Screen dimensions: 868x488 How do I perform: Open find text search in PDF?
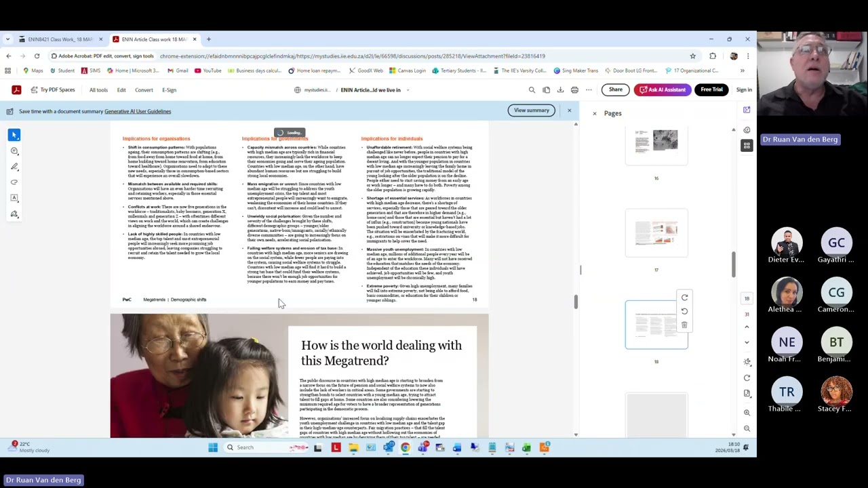tap(532, 89)
